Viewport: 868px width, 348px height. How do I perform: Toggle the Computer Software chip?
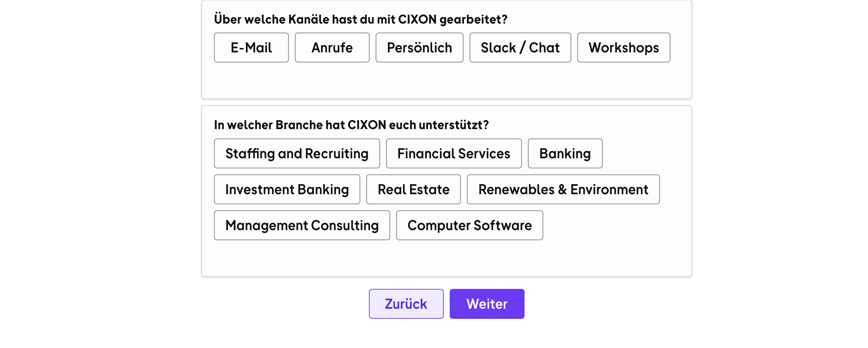[470, 225]
